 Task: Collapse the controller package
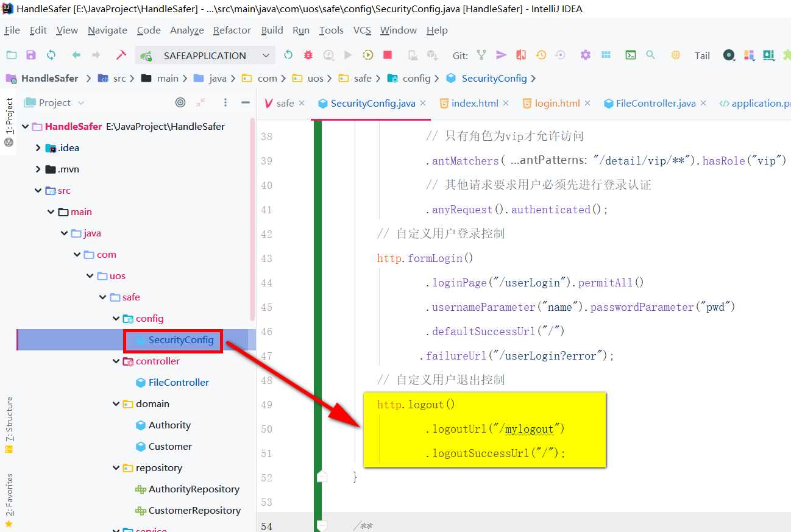[x=116, y=361]
